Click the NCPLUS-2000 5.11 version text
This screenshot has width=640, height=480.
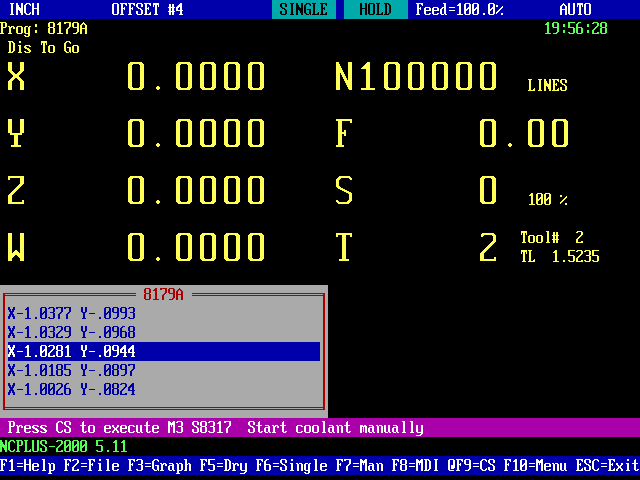(64, 447)
